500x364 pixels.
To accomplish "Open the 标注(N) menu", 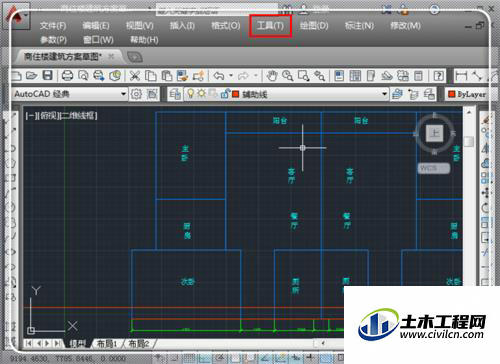I will point(359,26).
